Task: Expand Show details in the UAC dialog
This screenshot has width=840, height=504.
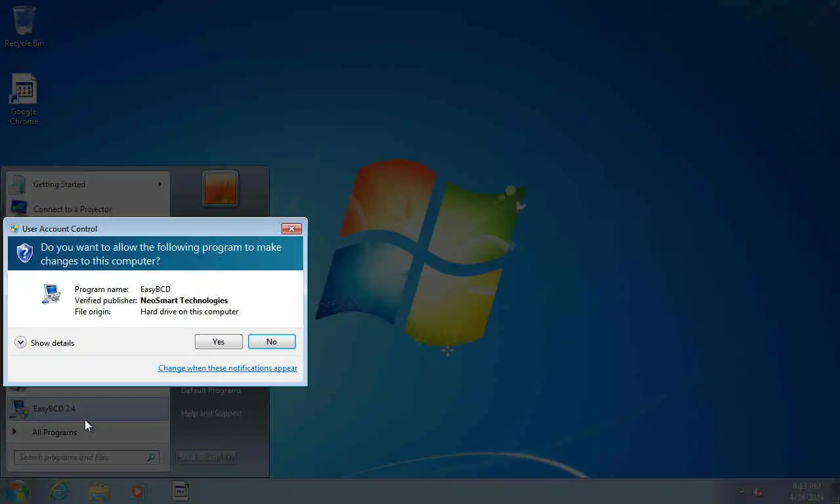Action: click(45, 343)
